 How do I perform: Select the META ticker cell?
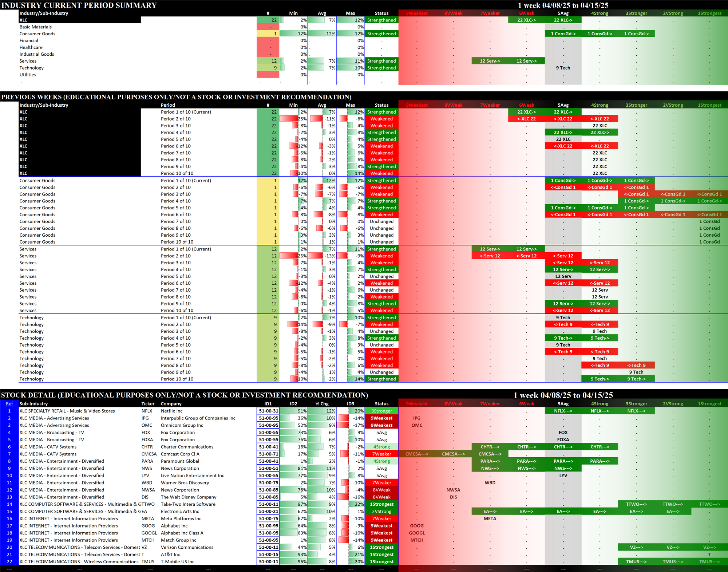(147, 519)
